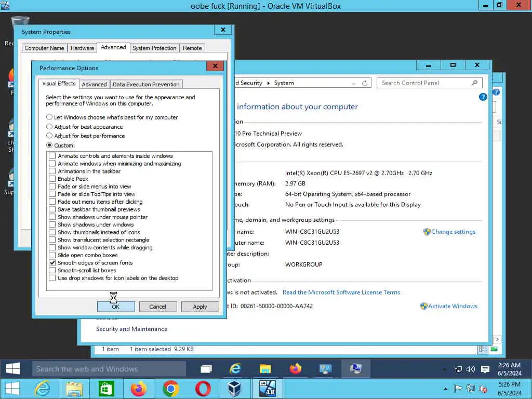
Task: Open Remote tab in System Properties
Action: point(192,48)
